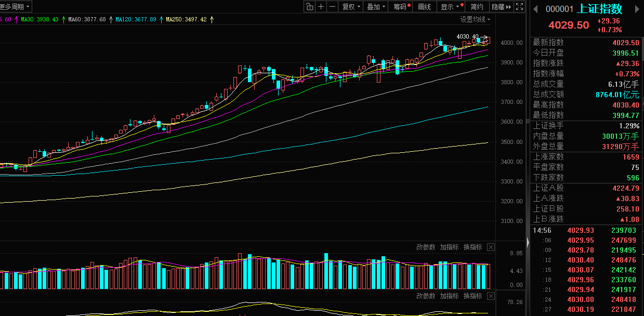Zoom out with the minus icon

click(332, 7)
